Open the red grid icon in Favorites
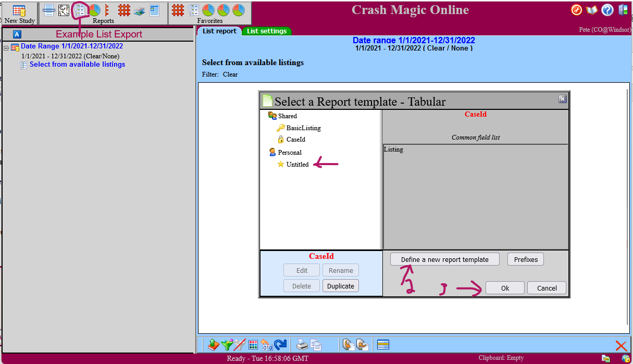This screenshot has height=364, width=633. (x=178, y=10)
